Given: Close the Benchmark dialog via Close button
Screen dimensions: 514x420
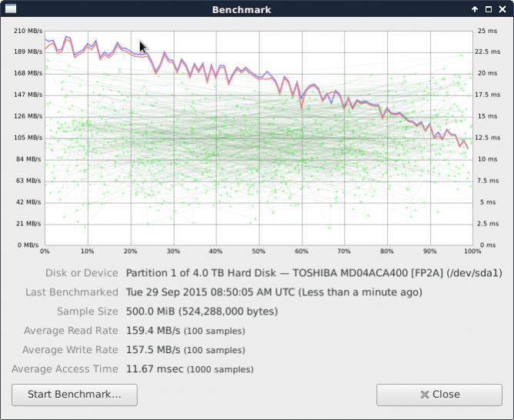Looking at the screenshot, I should click(439, 395).
